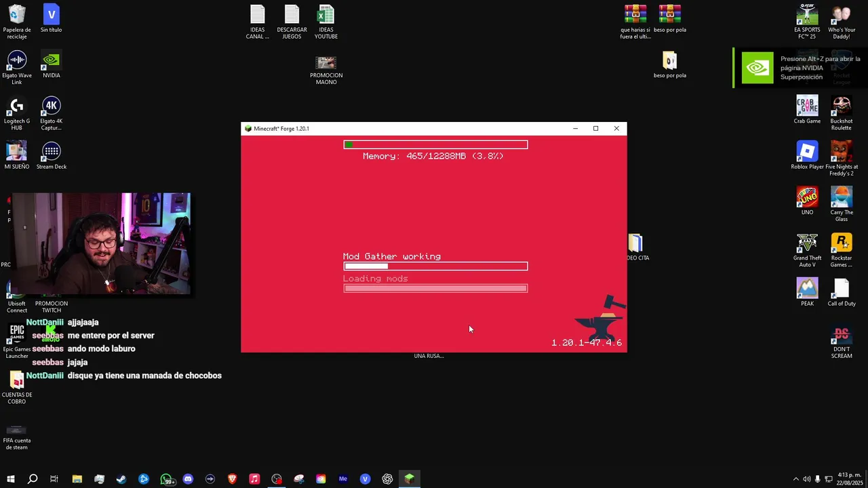868x488 pixels.
Task: Launch UNO from desktop
Action: tap(807, 201)
